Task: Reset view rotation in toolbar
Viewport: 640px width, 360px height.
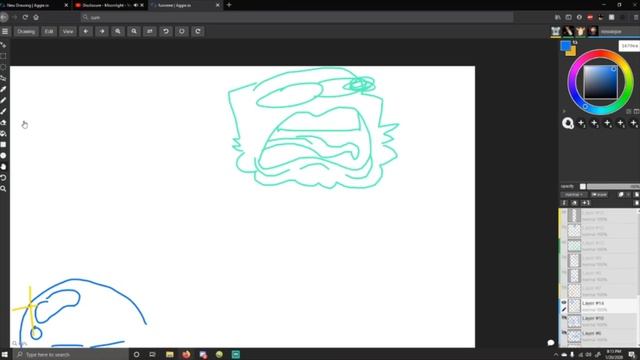Action: coord(182,31)
